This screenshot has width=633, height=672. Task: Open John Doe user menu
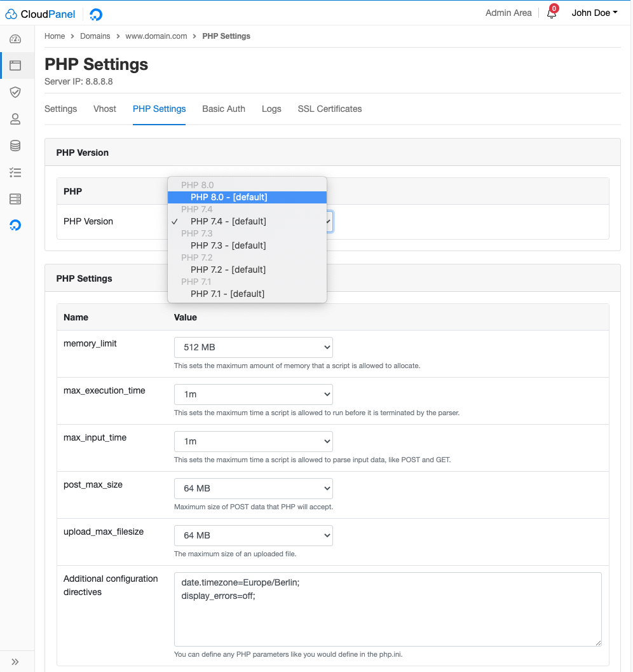pos(594,13)
